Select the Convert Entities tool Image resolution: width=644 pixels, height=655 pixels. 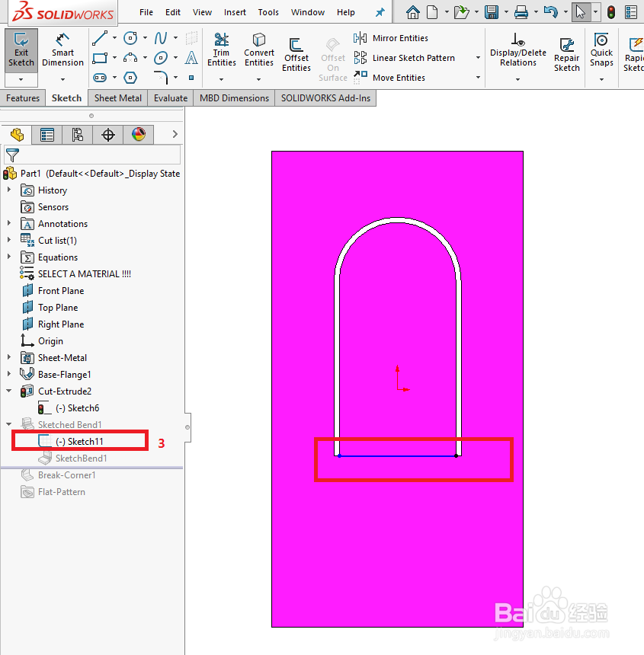pos(259,53)
